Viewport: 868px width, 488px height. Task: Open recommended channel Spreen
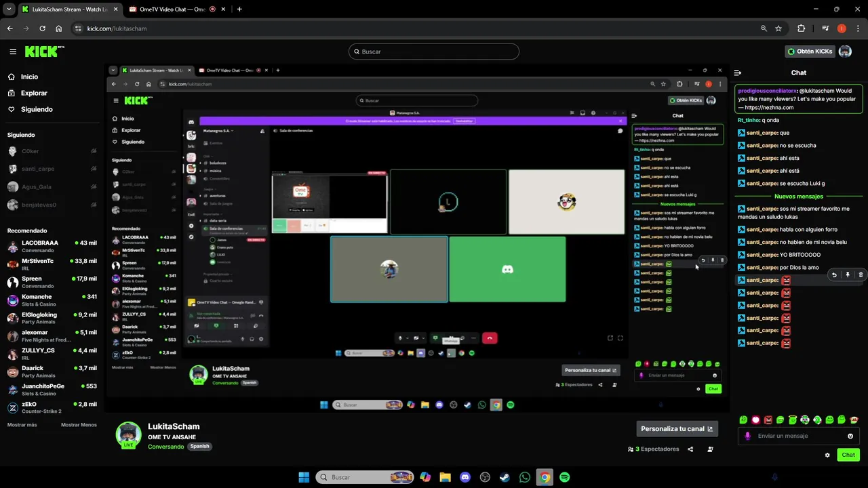click(x=52, y=282)
